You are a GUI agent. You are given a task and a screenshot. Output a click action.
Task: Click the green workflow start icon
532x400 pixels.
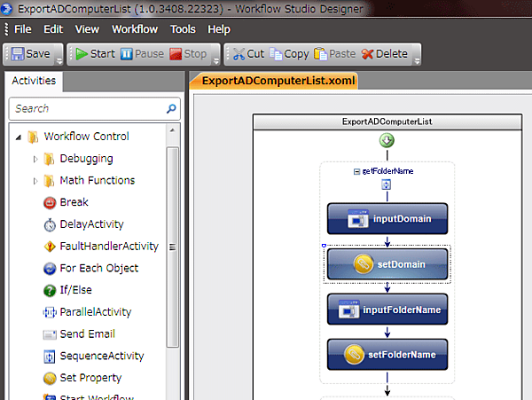click(387, 140)
